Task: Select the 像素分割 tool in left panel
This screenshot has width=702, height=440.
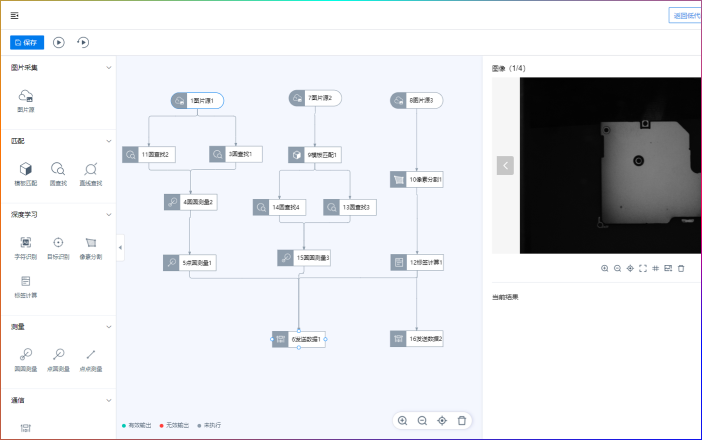Action: [91, 245]
